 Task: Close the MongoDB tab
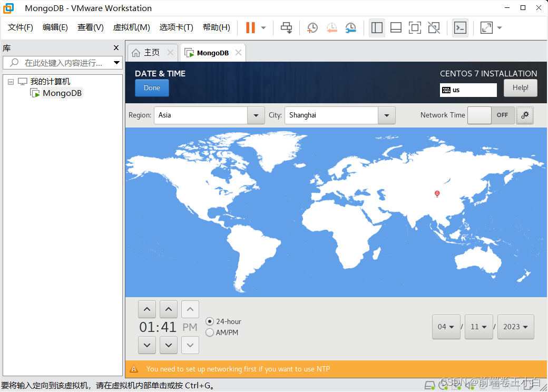click(238, 52)
